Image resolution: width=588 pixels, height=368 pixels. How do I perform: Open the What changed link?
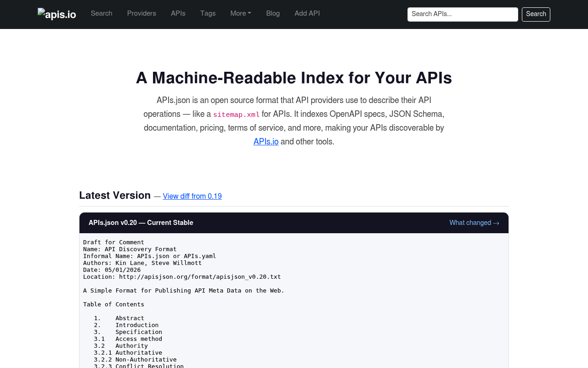pos(474,223)
